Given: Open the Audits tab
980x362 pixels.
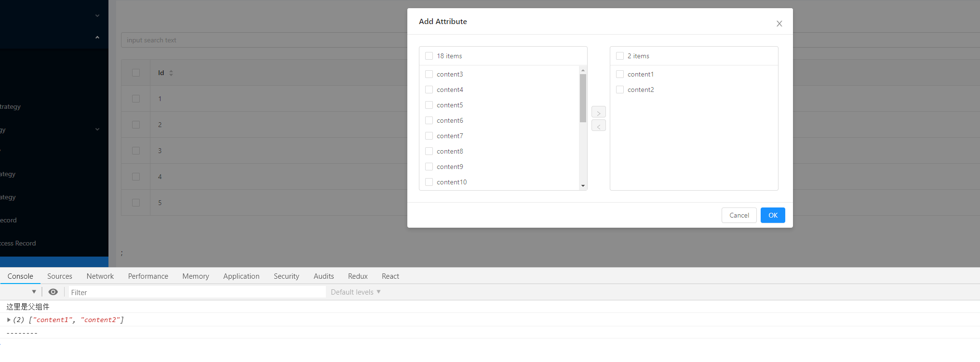Looking at the screenshot, I should [324, 276].
